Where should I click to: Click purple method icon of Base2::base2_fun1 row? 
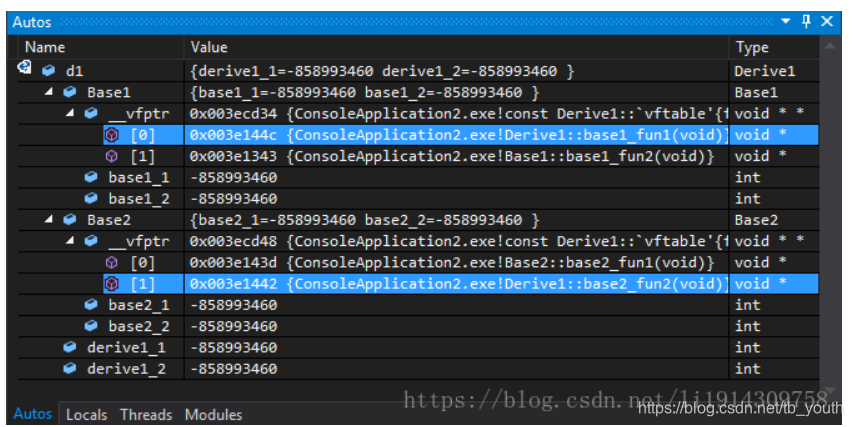[x=112, y=263]
